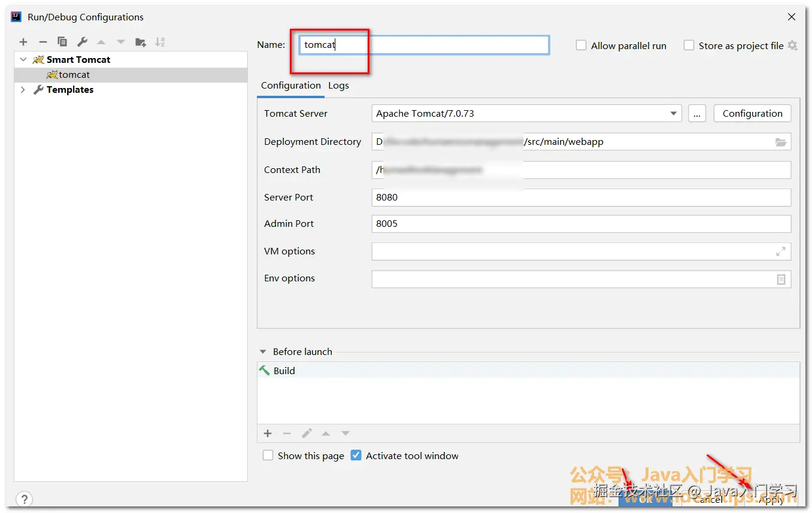Click in the Name input field
This screenshot has width=812, height=513.
(x=424, y=45)
